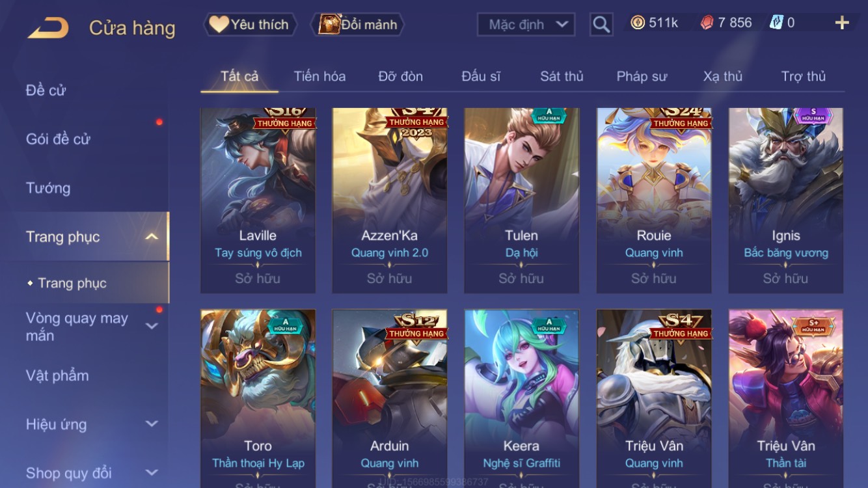Tap the red ruby 7 856 icon
This screenshot has height=488, width=868.
click(x=707, y=23)
